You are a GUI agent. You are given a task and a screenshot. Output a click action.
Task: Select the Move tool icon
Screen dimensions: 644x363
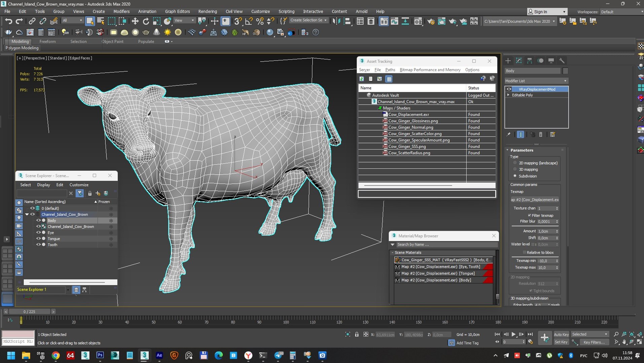point(135,21)
